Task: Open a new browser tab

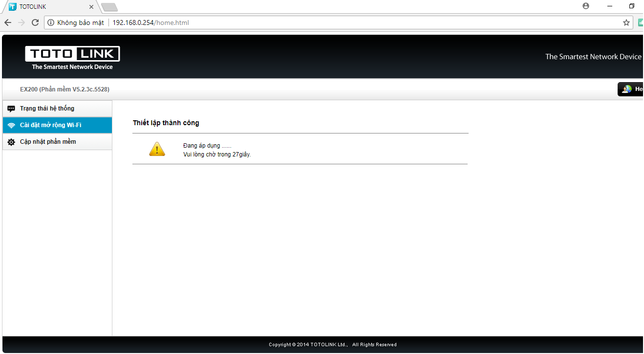Action: 109,7
